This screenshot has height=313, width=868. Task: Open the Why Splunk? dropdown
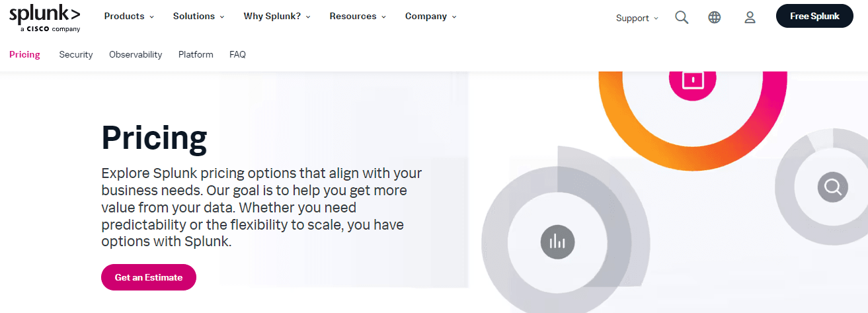tap(277, 16)
